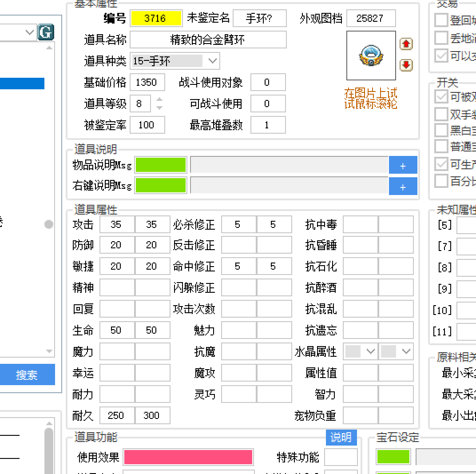Click the green G icon button

(x=46, y=32)
